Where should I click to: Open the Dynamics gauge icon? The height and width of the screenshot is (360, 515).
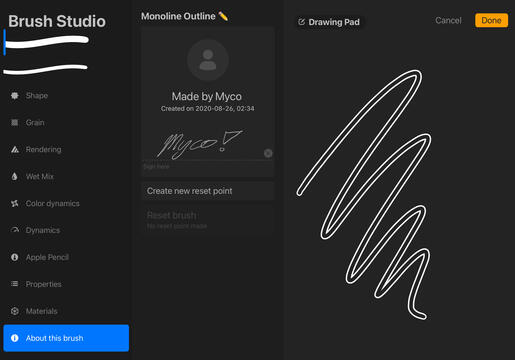pos(15,230)
